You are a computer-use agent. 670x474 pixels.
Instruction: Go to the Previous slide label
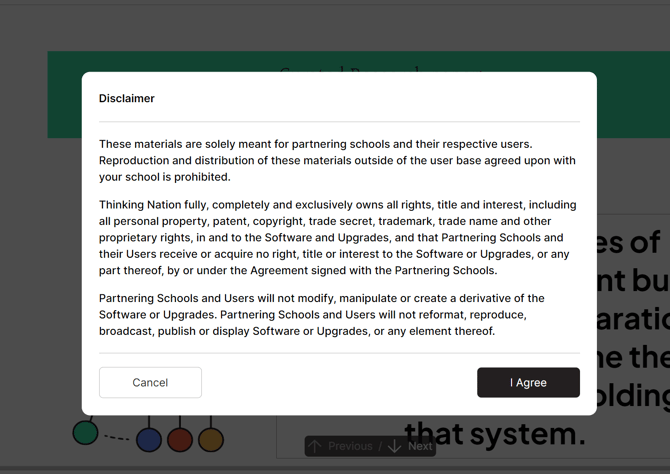(350, 446)
